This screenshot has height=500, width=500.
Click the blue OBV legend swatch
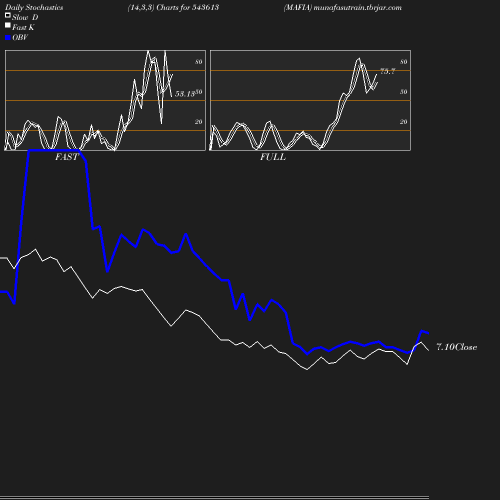8,38
